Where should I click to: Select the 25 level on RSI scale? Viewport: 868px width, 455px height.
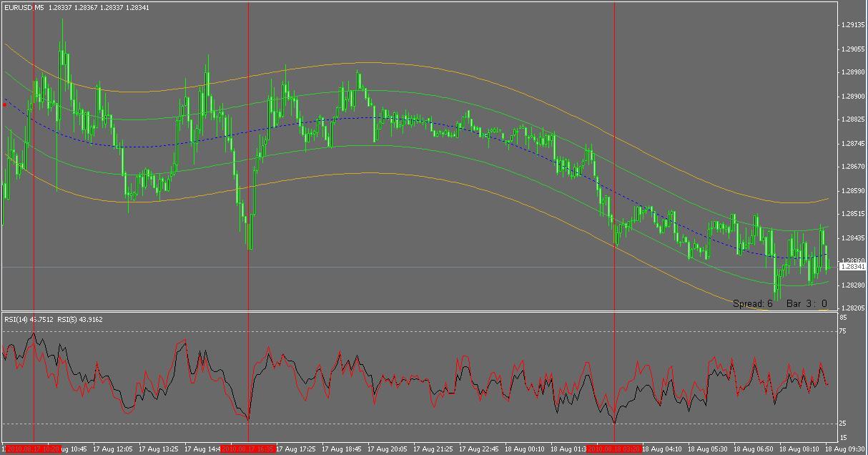(x=843, y=424)
